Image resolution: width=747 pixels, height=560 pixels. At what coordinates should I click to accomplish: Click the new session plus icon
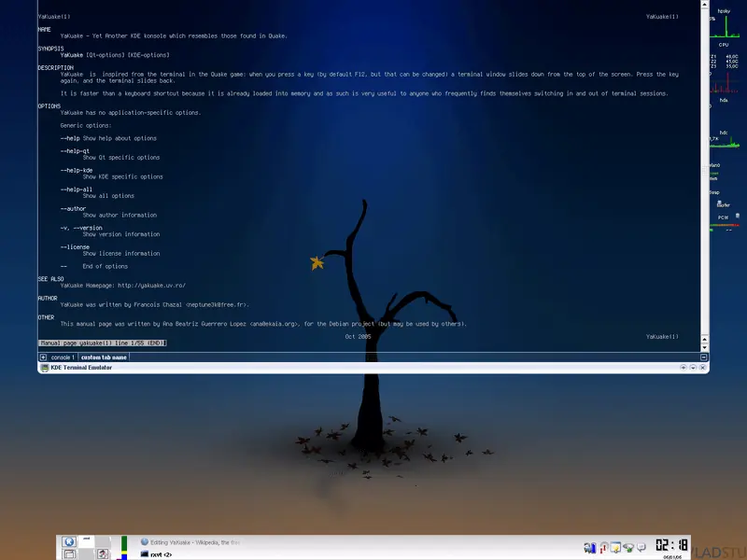[43, 357]
